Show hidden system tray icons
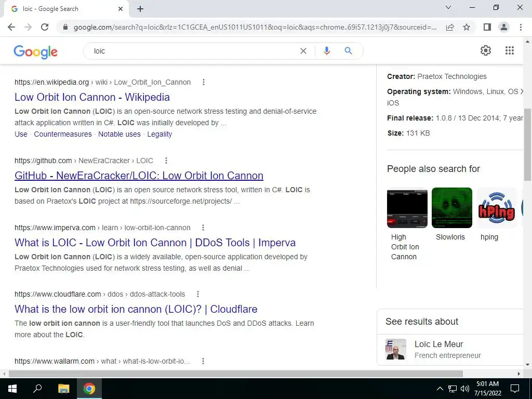This screenshot has width=532, height=399. (440, 389)
